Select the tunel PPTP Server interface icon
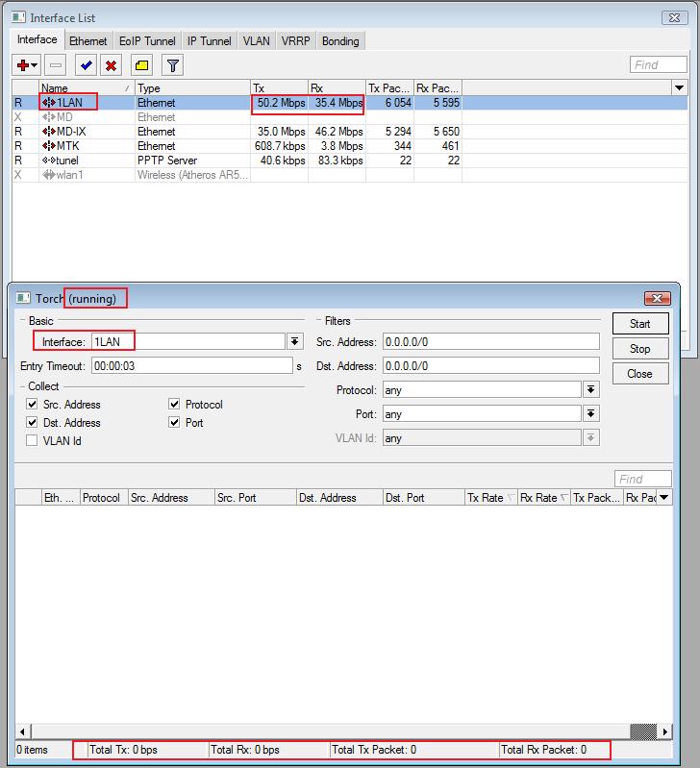This screenshot has height=768, width=700. tap(48, 161)
